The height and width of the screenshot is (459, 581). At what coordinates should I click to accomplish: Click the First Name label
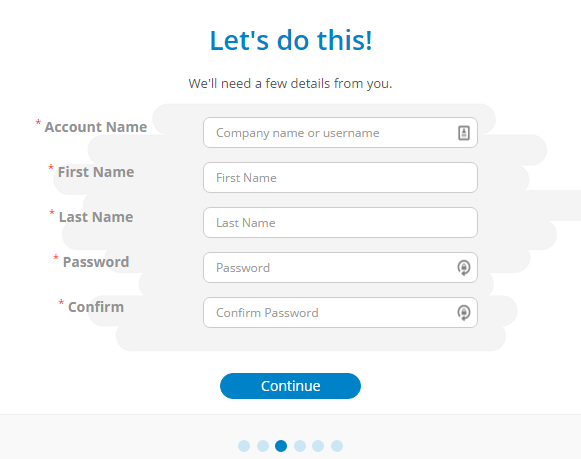click(96, 172)
